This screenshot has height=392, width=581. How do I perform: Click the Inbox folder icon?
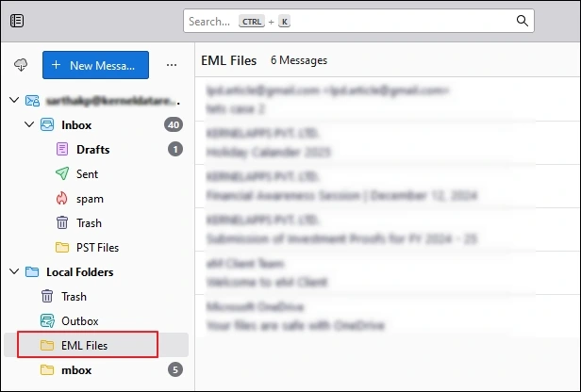46,124
